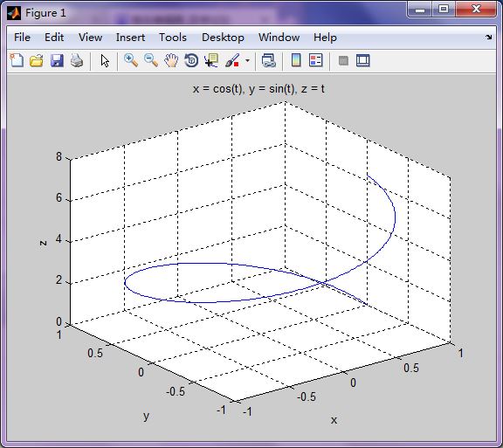This screenshot has width=503, height=448.
Task: Open the Tools menu
Action: click(x=173, y=38)
